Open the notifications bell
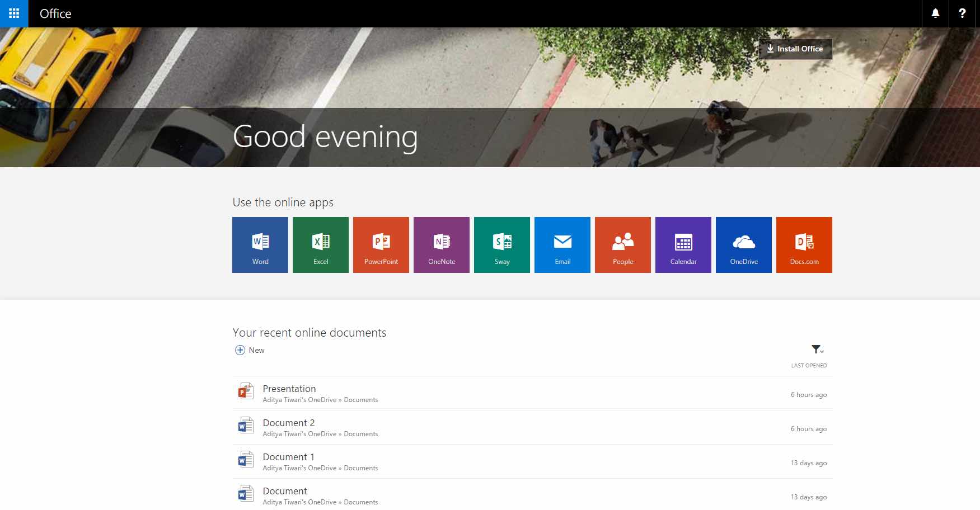This screenshot has height=510, width=980. coord(935,13)
